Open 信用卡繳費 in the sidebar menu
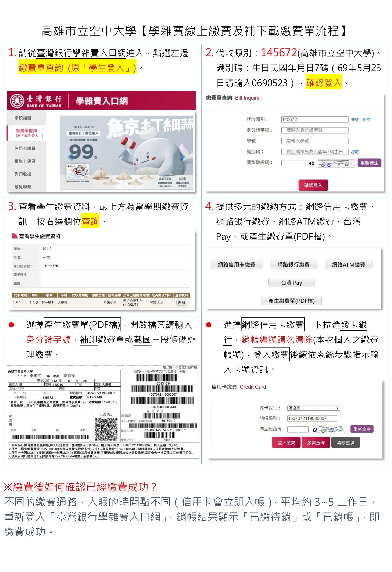The height and width of the screenshot is (572, 392). [25, 148]
